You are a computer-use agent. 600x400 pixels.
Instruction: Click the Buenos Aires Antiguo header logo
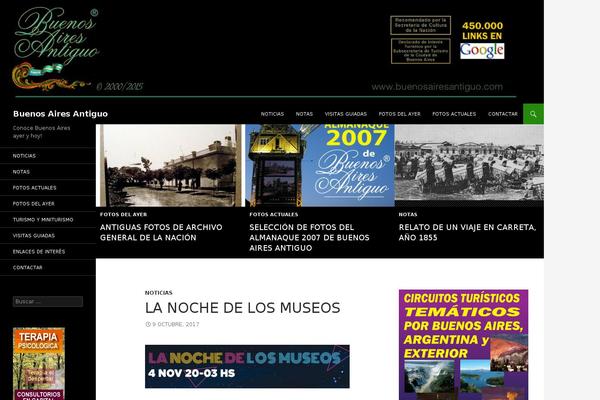click(57, 49)
